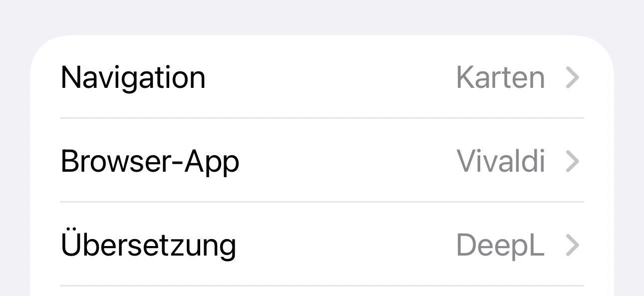Change default maps app from Karten
644x296 pixels.
click(x=322, y=77)
